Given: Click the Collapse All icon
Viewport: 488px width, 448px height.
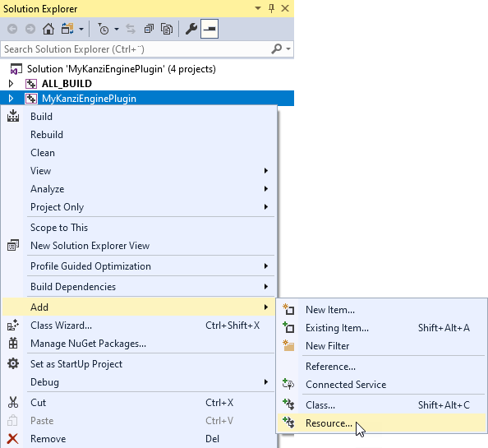Looking at the screenshot, I should click(149, 29).
